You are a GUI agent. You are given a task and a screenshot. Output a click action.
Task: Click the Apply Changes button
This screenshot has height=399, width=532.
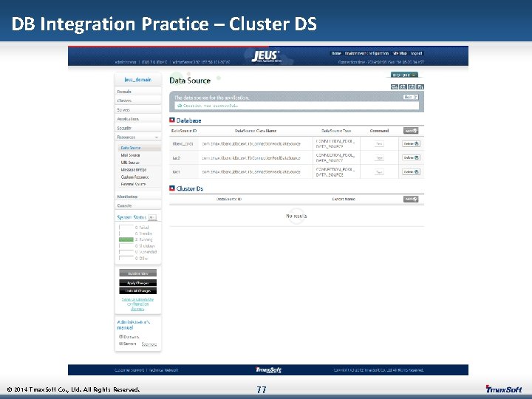[137, 282]
